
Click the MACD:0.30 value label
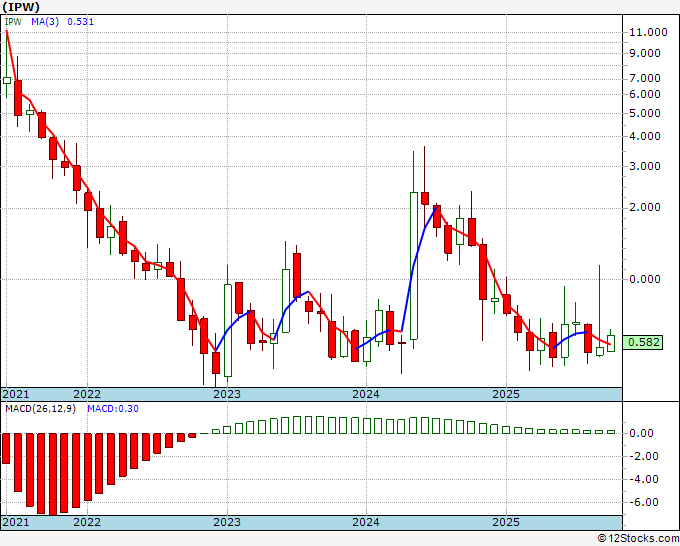(x=113, y=409)
